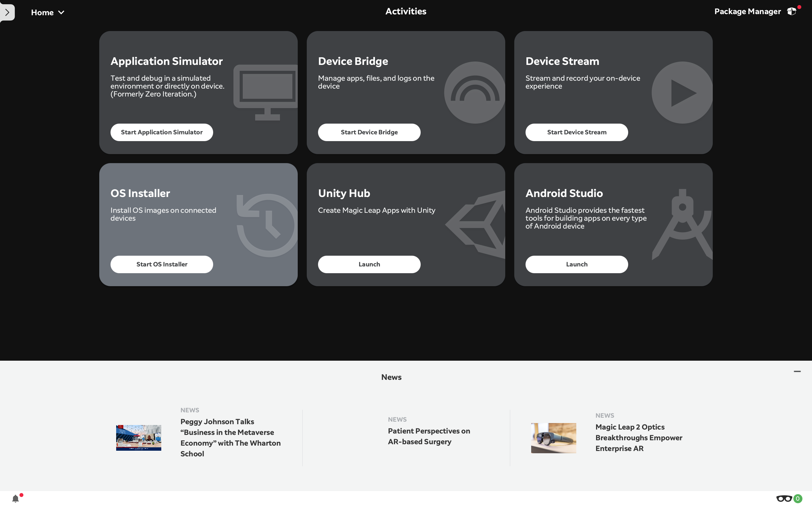Click Start Application Simulator button
This screenshot has width=812, height=508.
coord(162,132)
